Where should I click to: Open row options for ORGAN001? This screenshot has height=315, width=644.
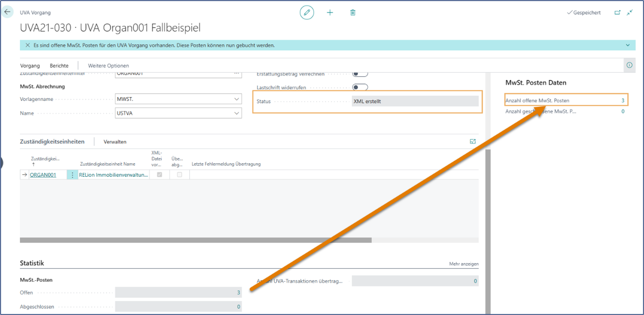(73, 175)
